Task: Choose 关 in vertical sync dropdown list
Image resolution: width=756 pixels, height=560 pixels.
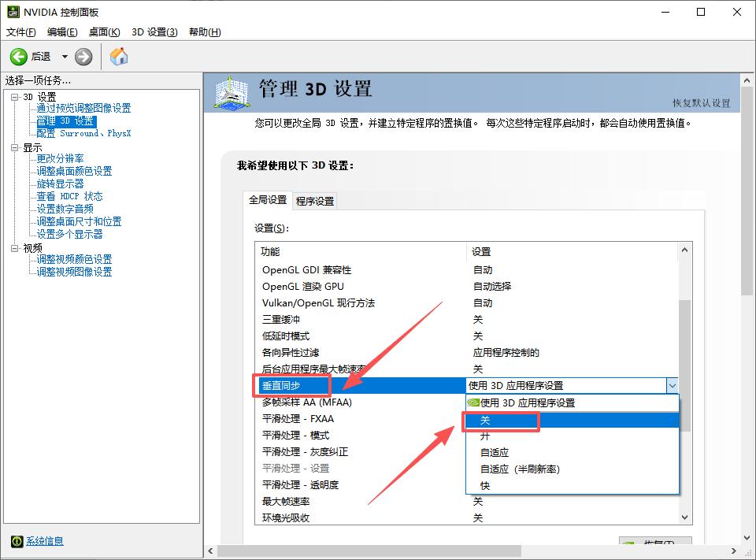Action: click(573, 420)
